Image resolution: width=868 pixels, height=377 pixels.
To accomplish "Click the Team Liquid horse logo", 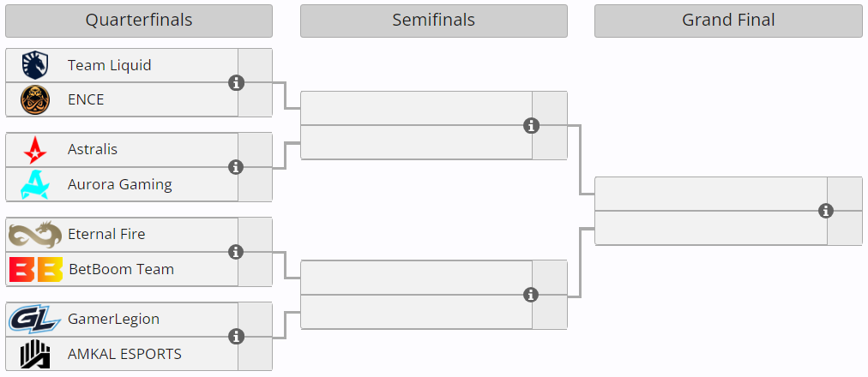I will click(x=35, y=65).
